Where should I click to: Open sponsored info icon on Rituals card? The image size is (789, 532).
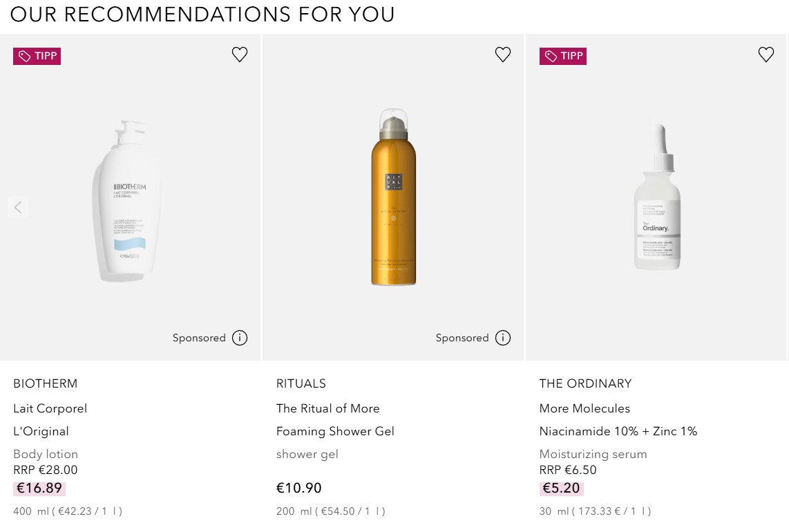click(503, 338)
